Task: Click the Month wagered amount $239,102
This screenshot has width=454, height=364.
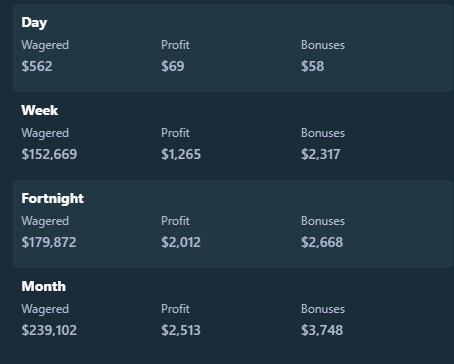Action: coord(49,330)
